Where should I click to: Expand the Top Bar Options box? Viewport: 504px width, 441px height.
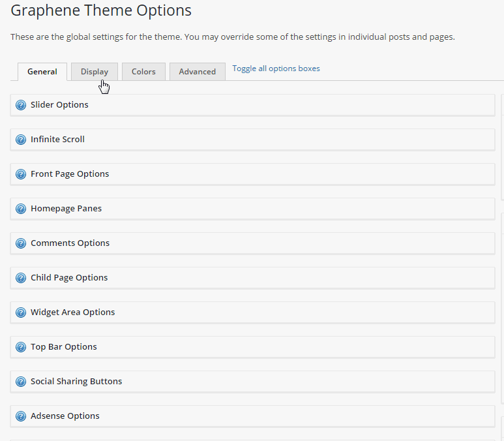coord(252,347)
